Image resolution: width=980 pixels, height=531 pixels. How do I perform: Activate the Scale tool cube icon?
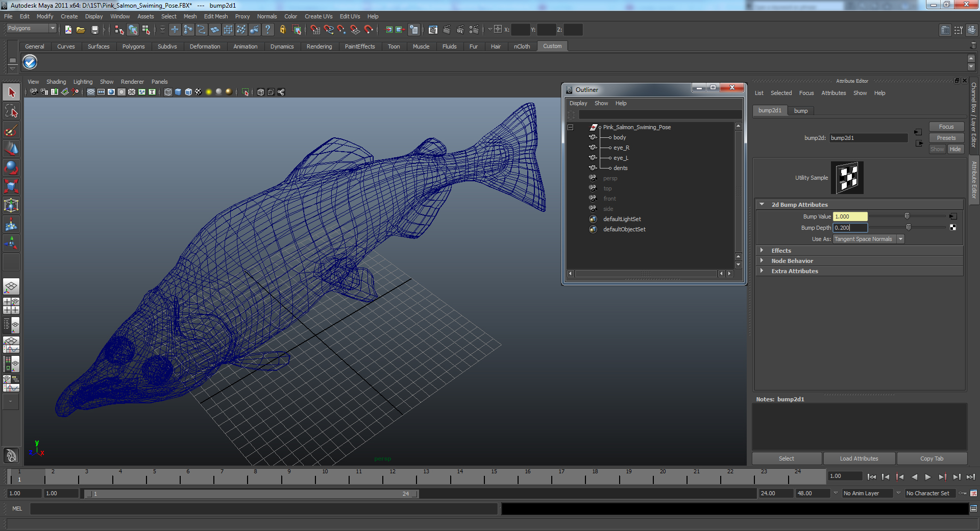pos(11,186)
